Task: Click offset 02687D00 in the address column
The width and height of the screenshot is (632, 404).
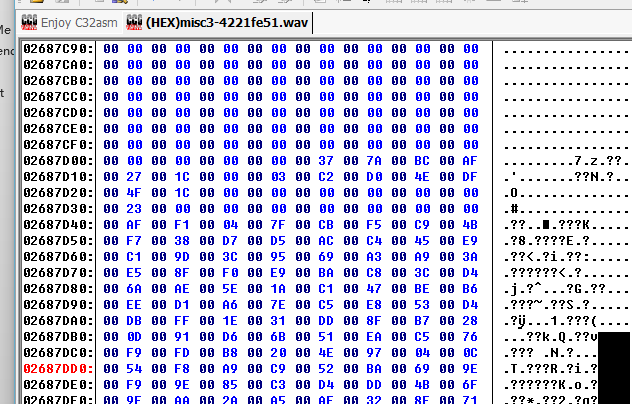Action: click(57, 161)
